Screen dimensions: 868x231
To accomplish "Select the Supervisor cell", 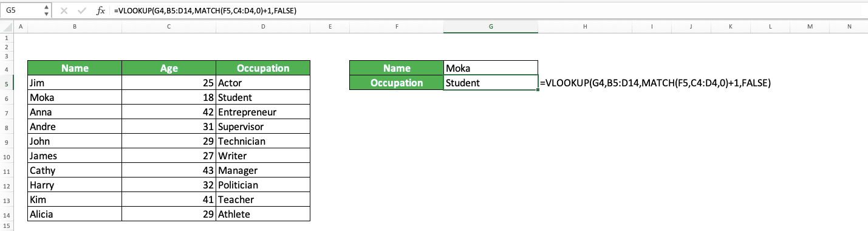I will (262, 126).
